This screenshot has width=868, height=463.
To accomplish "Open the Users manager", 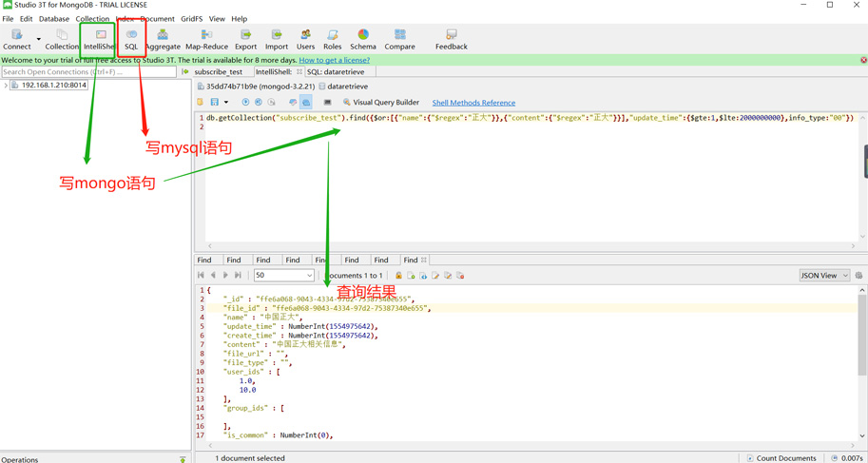I will [305, 39].
